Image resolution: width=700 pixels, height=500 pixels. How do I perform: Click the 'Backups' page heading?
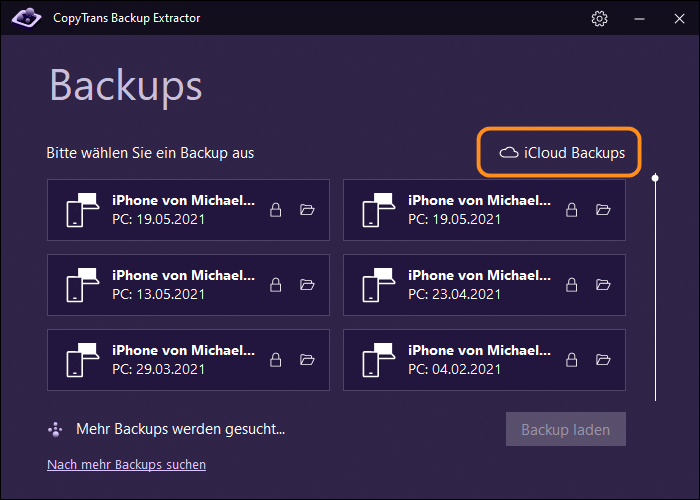[126, 86]
